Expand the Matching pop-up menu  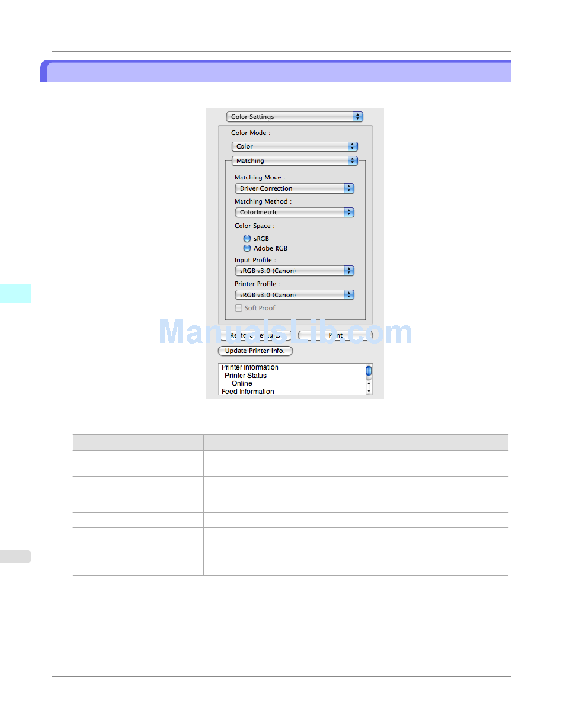click(295, 161)
